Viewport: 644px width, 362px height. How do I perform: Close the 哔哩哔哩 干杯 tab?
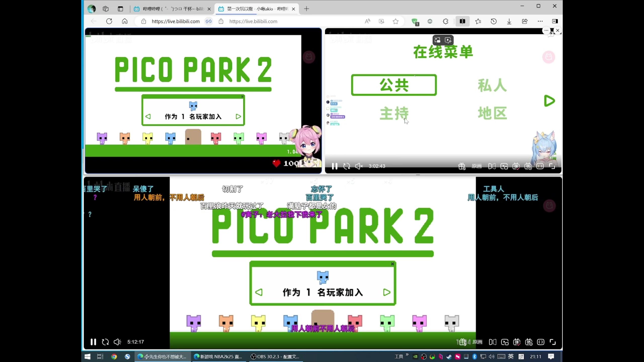[x=209, y=9]
